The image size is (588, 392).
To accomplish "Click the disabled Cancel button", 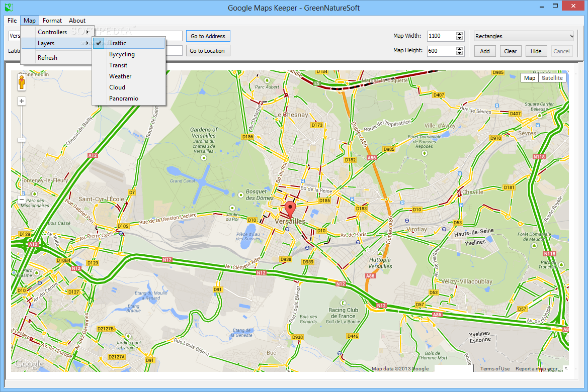I will (x=561, y=51).
